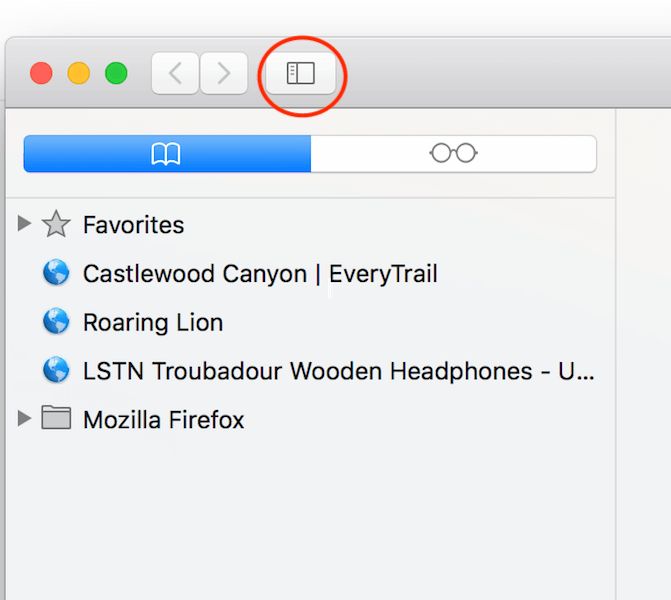The height and width of the screenshot is (600, 671).
Task: Click the green full-screen window button
Action: (x=116, y=73)
